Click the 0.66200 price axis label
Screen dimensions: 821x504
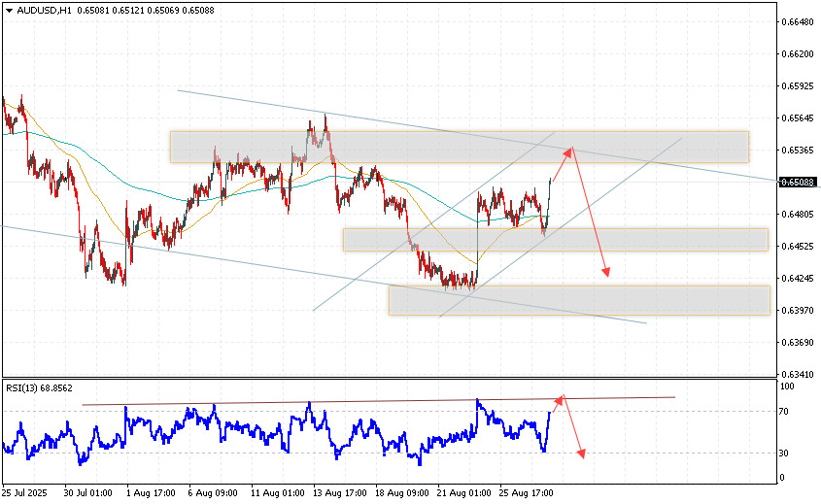798,54
